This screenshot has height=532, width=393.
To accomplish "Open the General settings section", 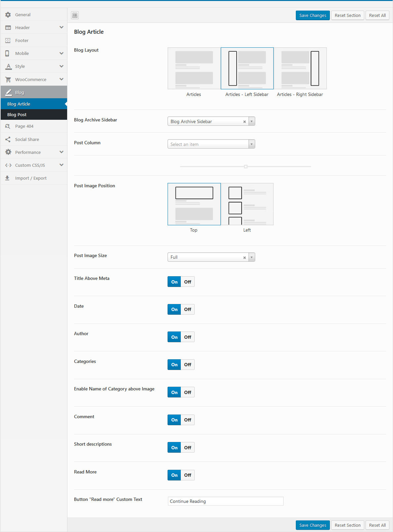I will coord(34,15).
